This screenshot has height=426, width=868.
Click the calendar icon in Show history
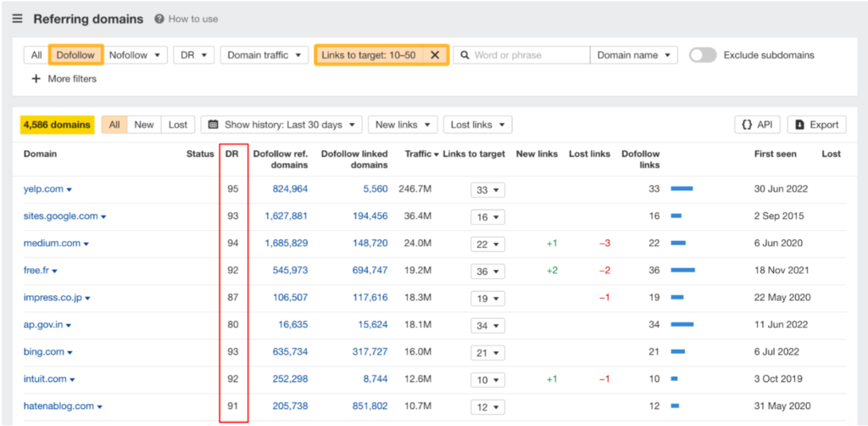[213, 125]
